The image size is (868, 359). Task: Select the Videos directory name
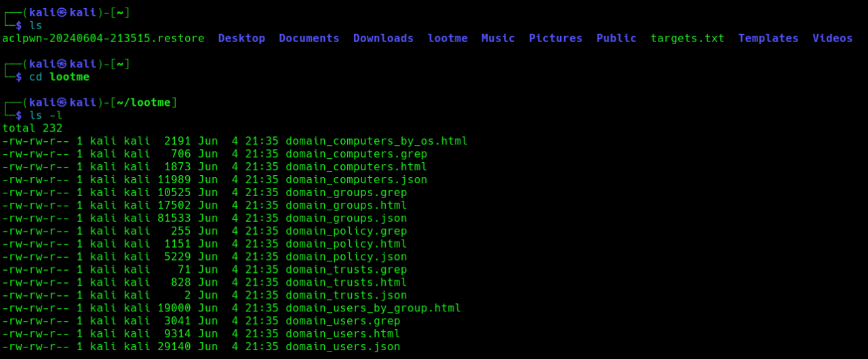point(833,38)
